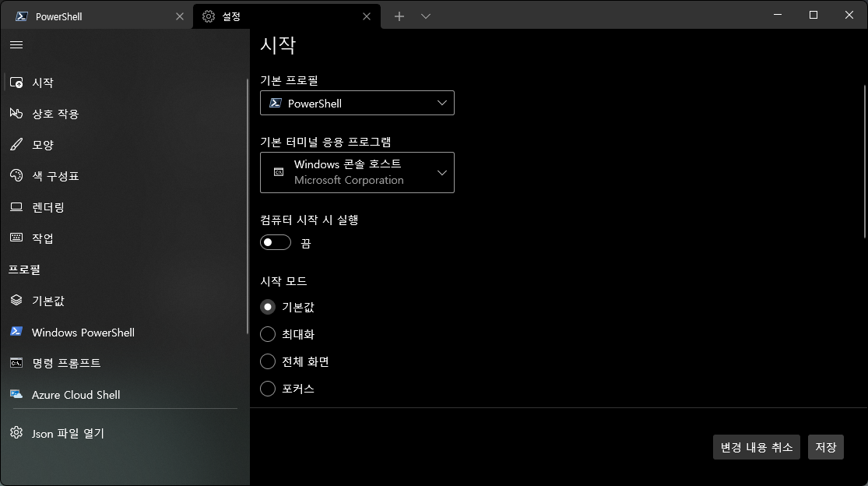Go to 색 구성표 settings label
This screenshot has width=868, height=486.
(x=55, y=176)
